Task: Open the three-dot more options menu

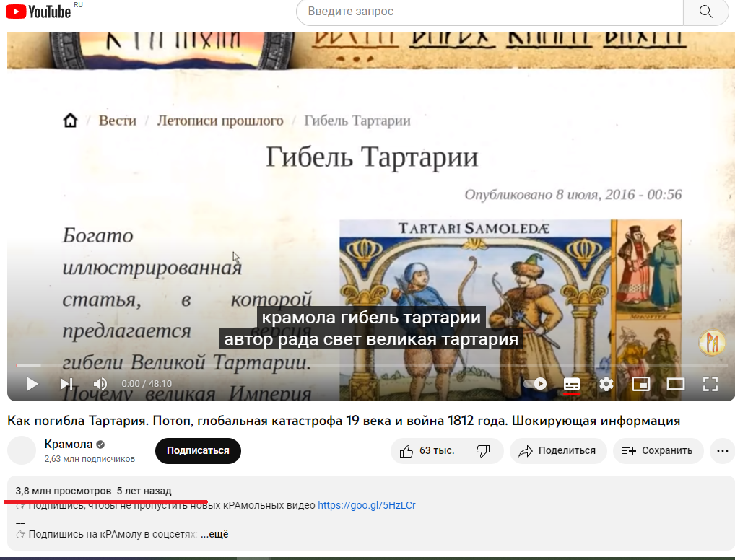Action: click(721, 450)
